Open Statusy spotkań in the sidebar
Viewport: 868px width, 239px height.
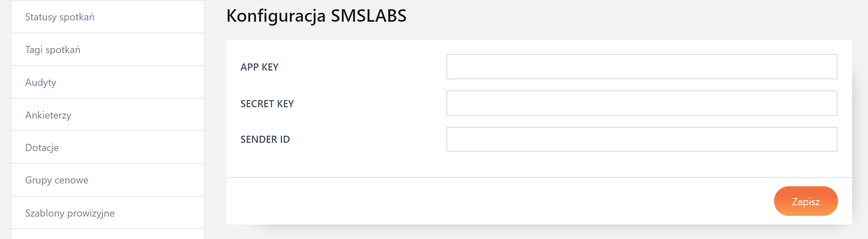pyautogui.click(x=60, y=17)
